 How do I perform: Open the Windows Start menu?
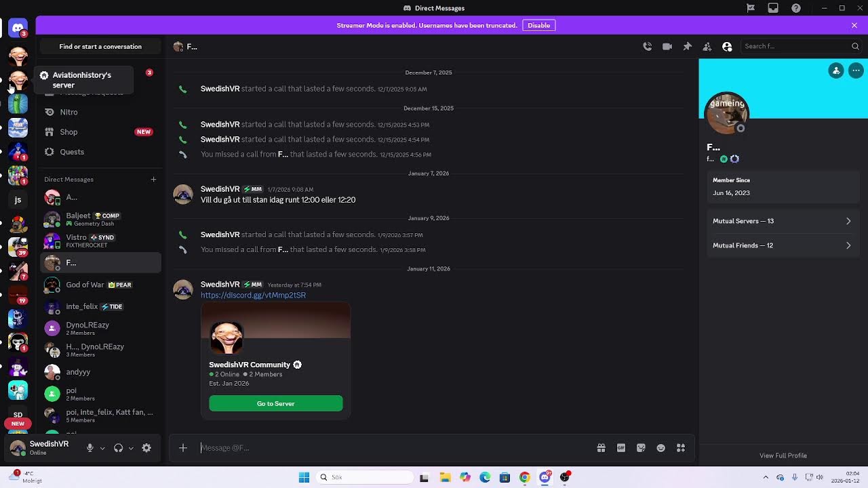(x=304, y=477)
